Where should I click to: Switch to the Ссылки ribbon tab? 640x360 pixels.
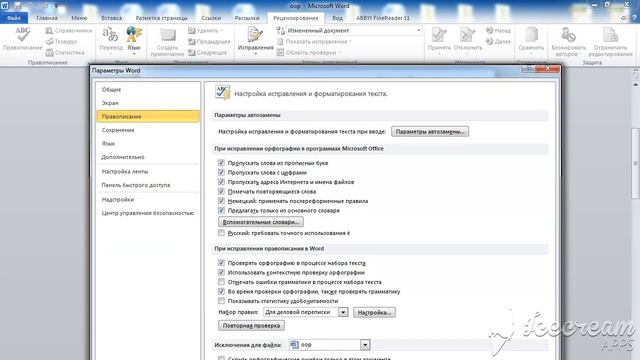click(x=211, y=18)
